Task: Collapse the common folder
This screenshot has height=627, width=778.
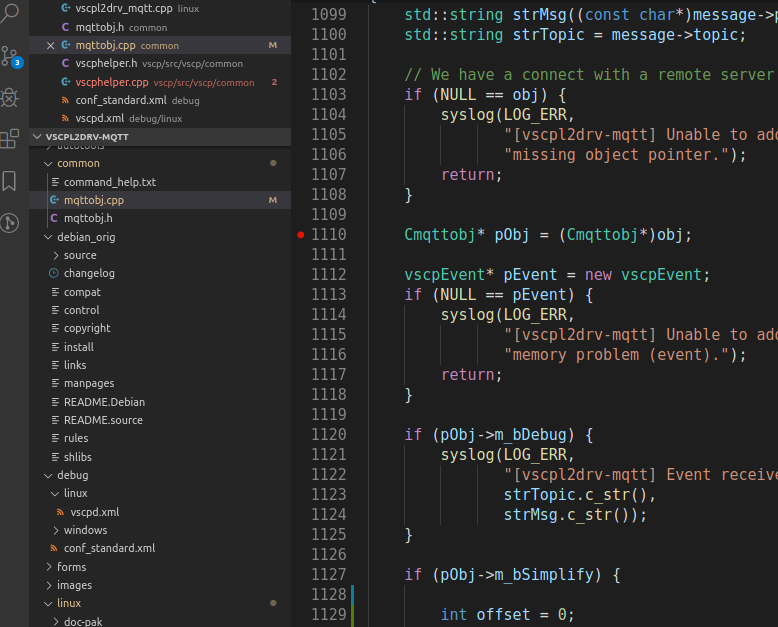Action: click(48, 163)
